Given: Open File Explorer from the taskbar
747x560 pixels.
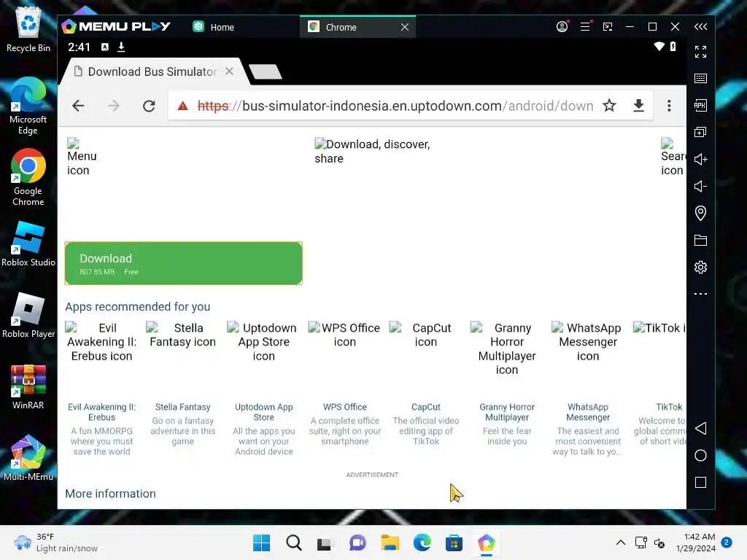Looking at the screenshot, I should click(390, 542).
